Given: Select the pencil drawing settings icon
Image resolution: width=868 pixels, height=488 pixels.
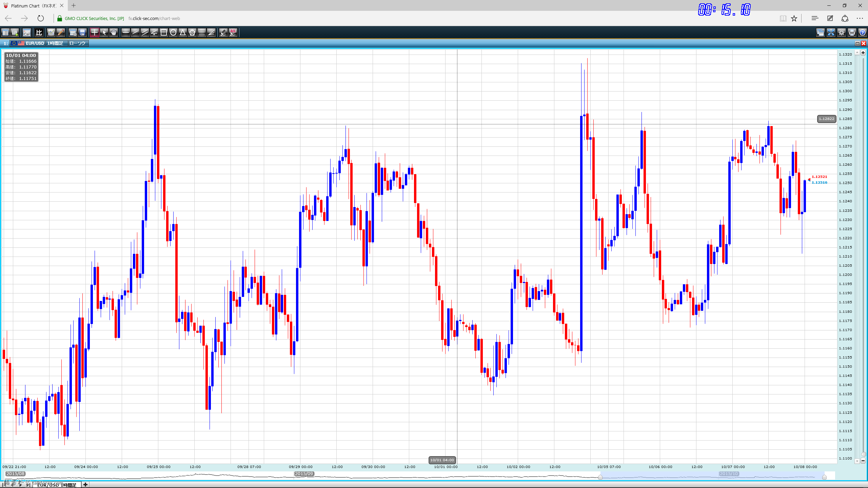Looking at the screenshot, I should (x=61, y=33).
